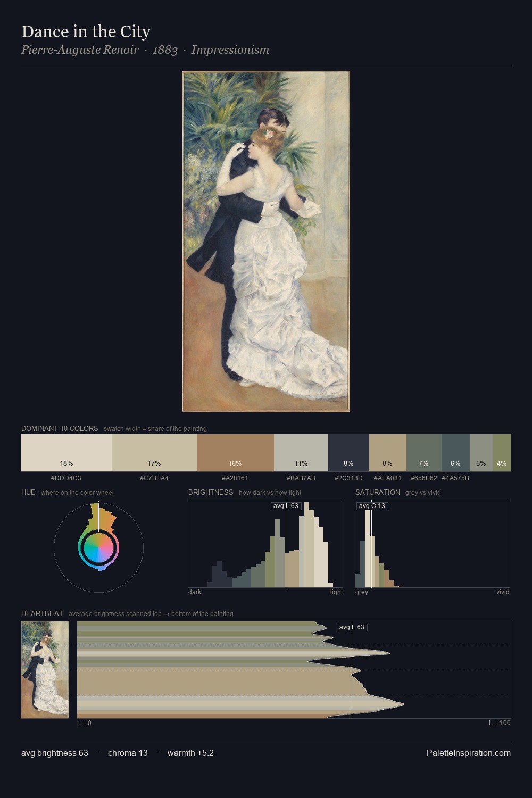This screenshot has width=532, height=798.
Task: Click the 5% grey swatch
Action: (481, 453)
